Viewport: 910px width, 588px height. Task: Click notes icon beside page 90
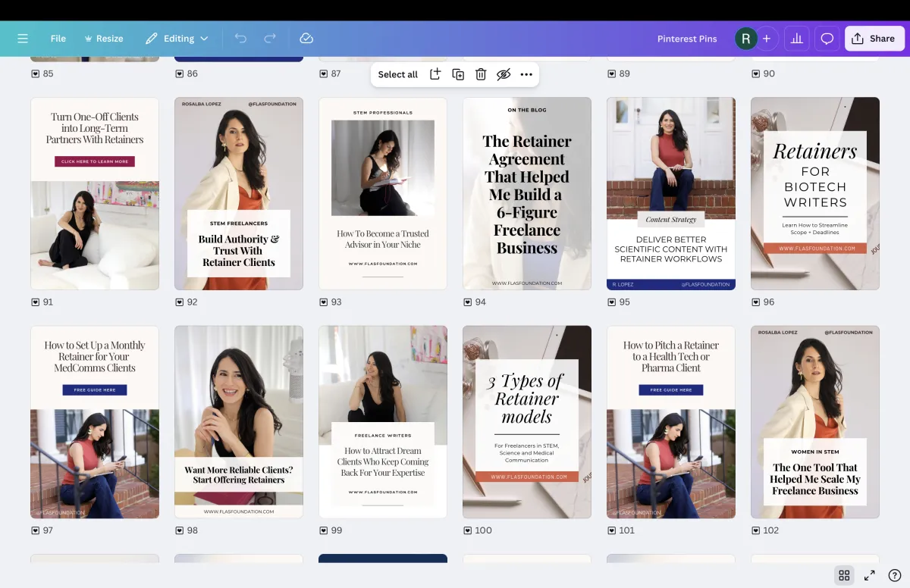(x=755, y=73)
